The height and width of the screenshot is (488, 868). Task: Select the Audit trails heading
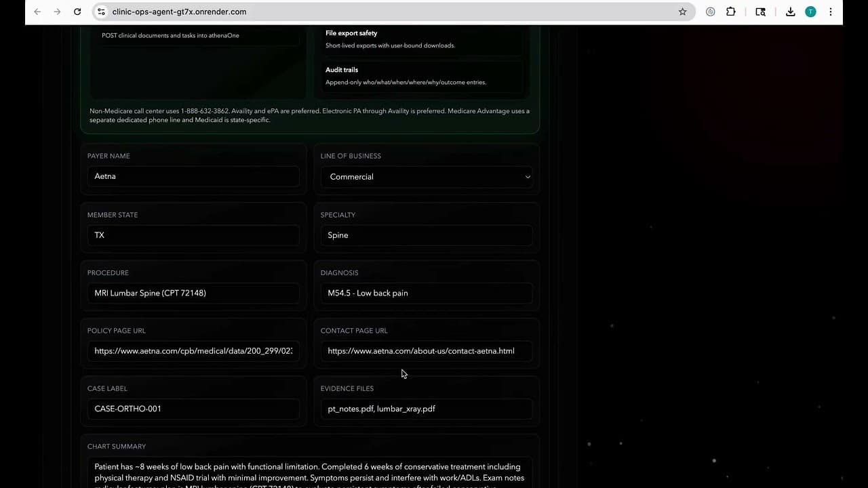(342, 70)
